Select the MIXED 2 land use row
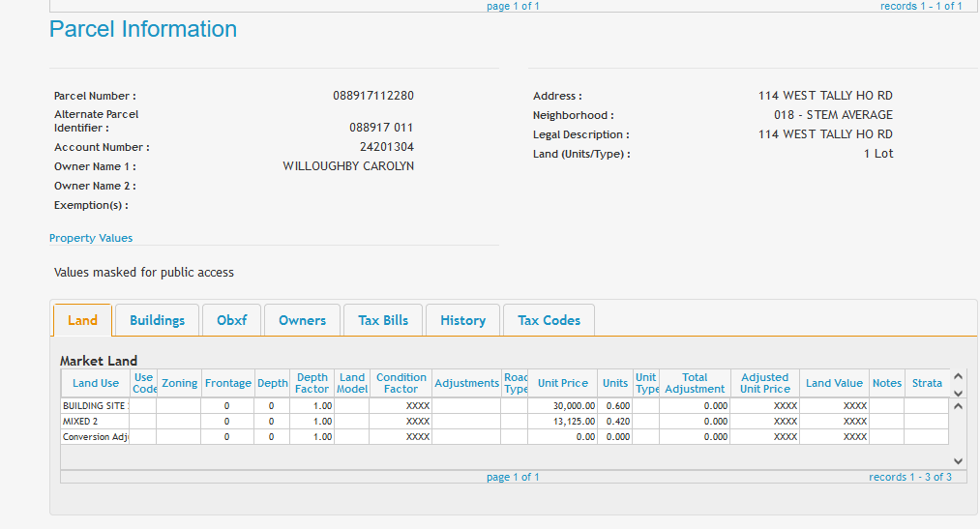Screen dimensions: 980x529 coord(505,422)
